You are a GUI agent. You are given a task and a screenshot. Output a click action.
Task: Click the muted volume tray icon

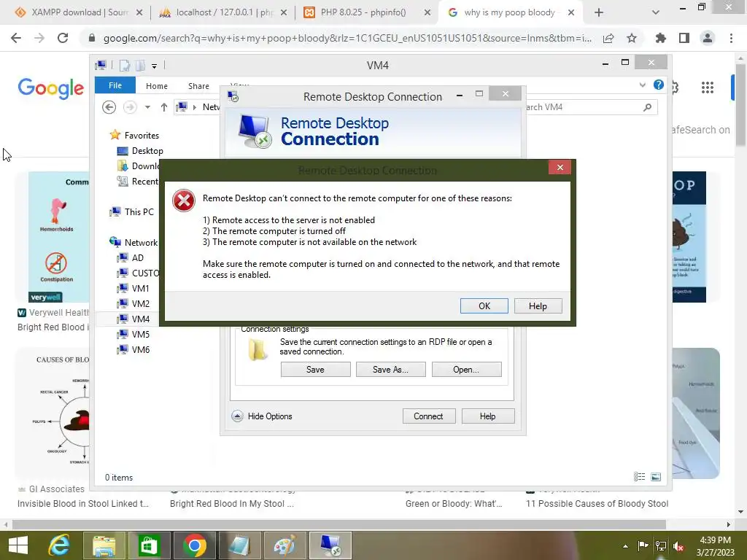[x=678, y=546]
